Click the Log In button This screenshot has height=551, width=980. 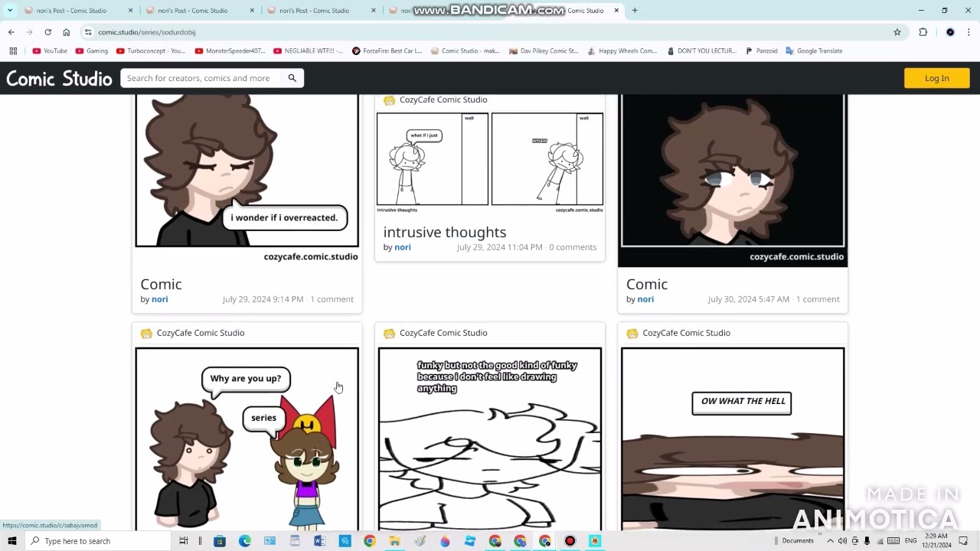coord(936,78)
